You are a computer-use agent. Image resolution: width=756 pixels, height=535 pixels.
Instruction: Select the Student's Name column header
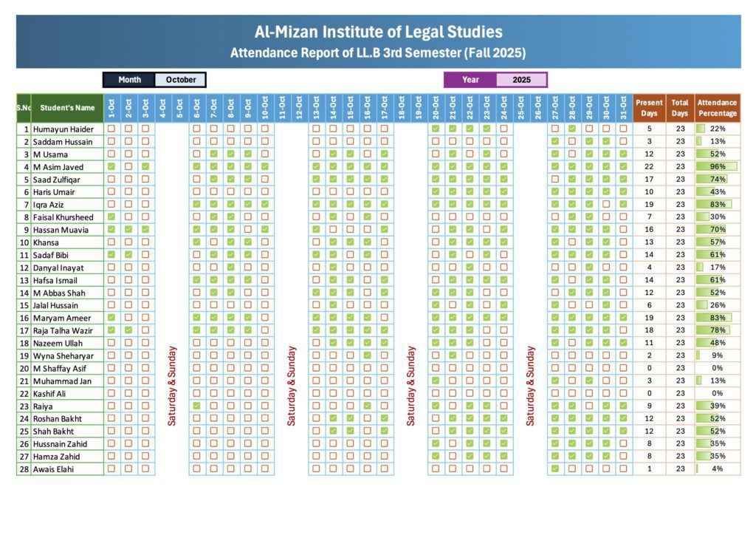pyautogui.click(x=67, y=108)
